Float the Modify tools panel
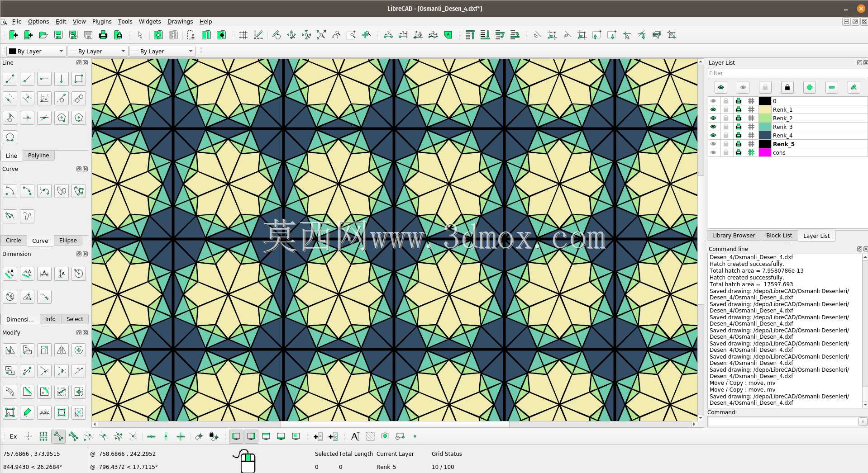This screenshot has width=868, height=473. (x=79, y=333)
